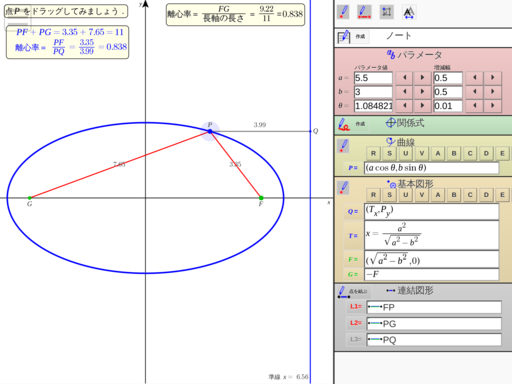Decrease parameter b with left arrow
The width and height of the screenshot is (512, 384).
click(x=404, y=92)
